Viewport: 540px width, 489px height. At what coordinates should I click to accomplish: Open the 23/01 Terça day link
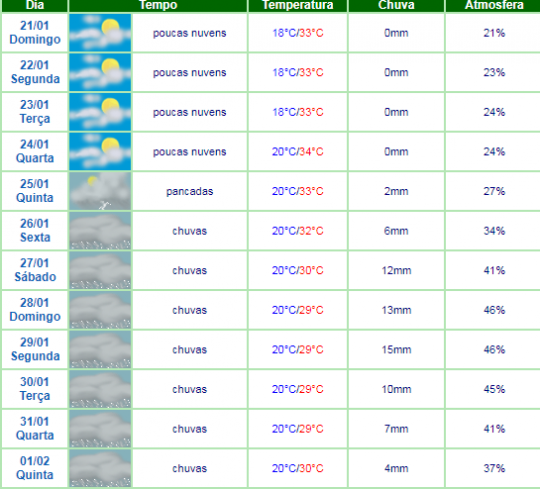(35, 112)
